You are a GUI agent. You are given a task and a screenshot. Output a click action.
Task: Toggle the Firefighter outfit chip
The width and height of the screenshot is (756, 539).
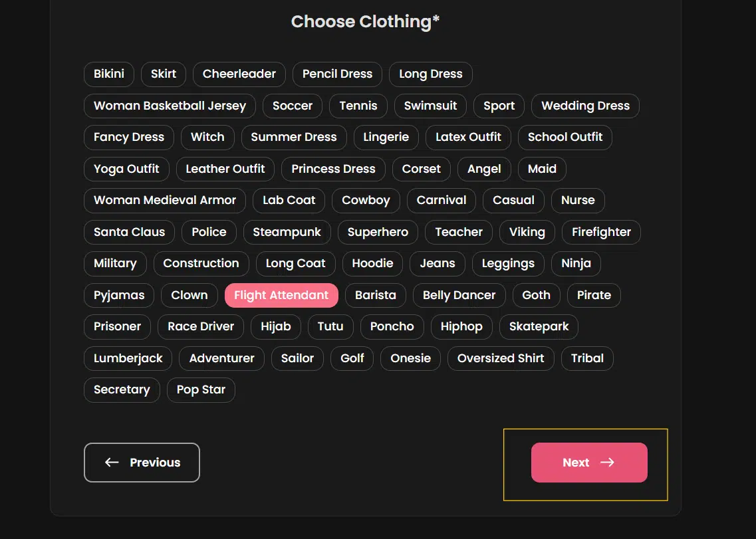click(x=600, y=232)
